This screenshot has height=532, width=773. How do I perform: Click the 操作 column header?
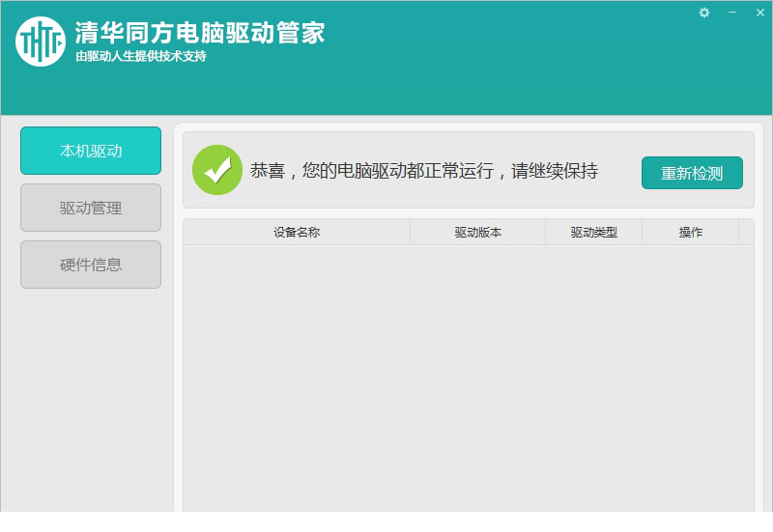(x=690, y=232)
